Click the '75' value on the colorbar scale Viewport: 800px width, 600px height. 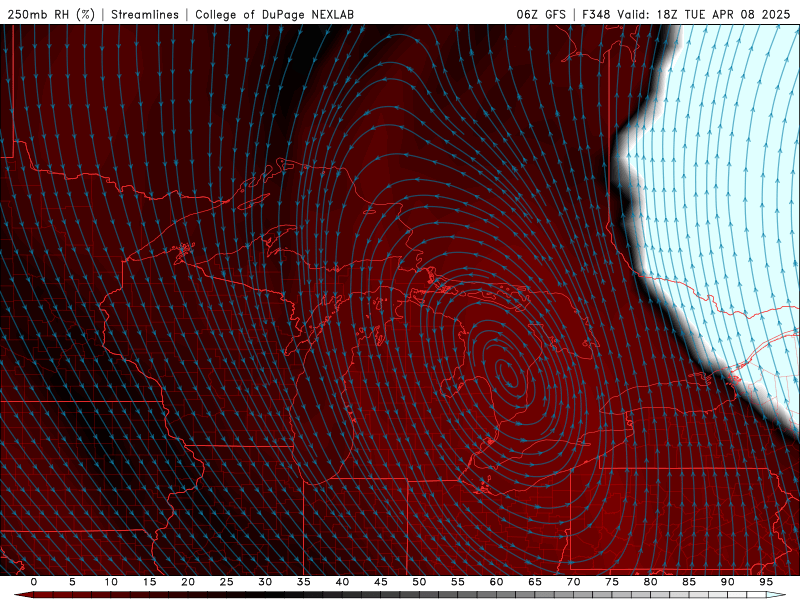click(x=612, y=582)
